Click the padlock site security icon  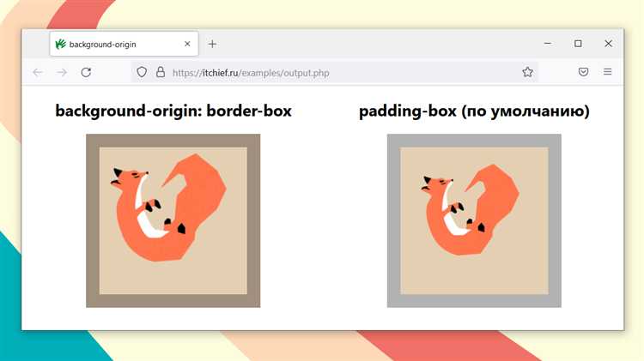point(160,73)
